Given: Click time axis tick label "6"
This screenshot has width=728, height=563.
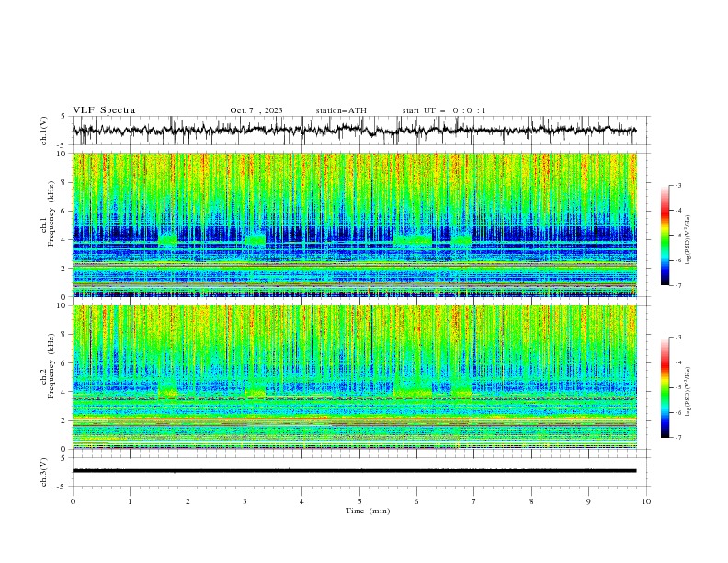Looking at the screenshot, I should [416, 501].
